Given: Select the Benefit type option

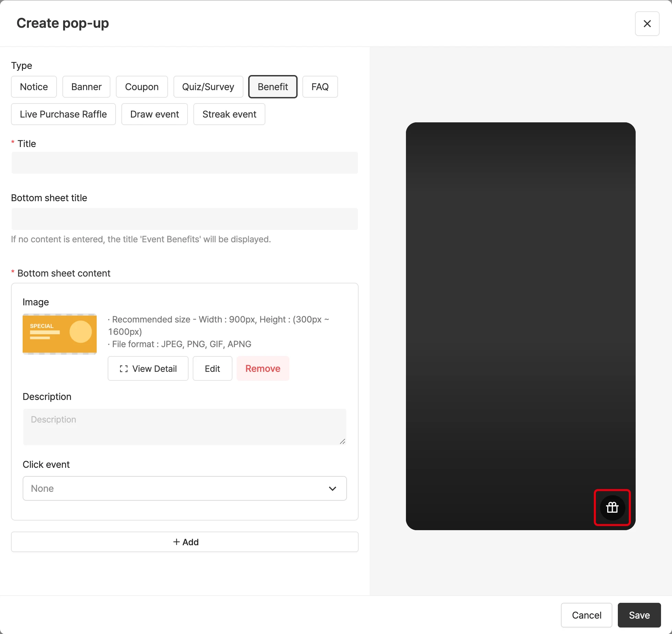Looking at the screenshot, I should tap(273, 87).
